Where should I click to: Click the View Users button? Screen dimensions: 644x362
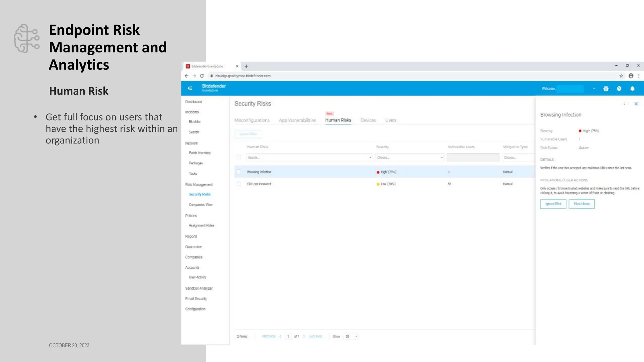(581, 204)
